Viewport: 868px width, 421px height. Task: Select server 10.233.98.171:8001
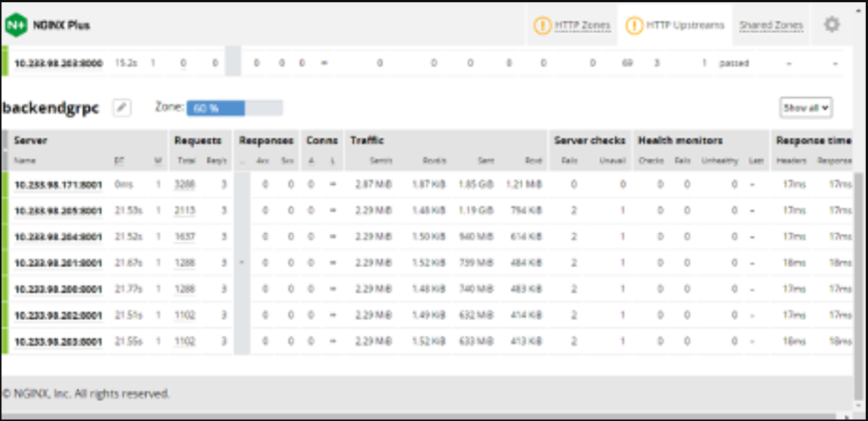tap(58, 185)
